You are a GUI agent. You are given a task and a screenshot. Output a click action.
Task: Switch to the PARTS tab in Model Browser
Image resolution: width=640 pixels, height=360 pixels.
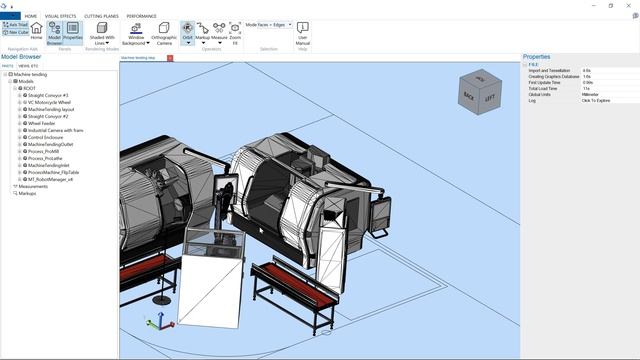[7, 66]
